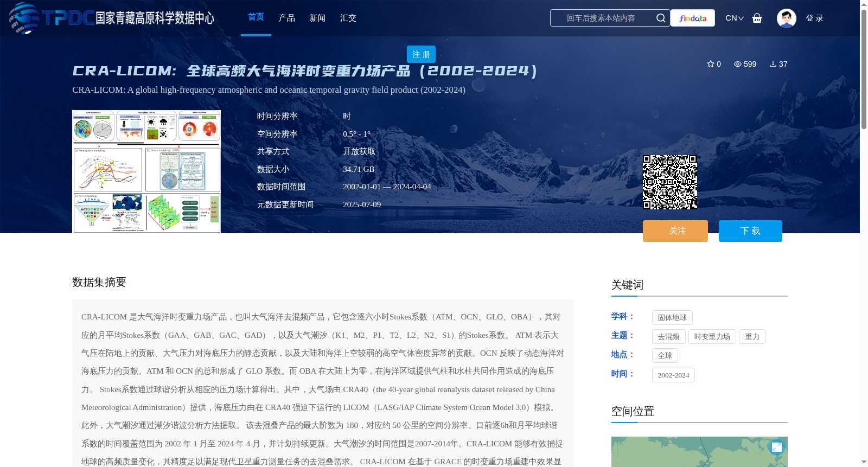The height and width of the screenshot is (467, 868).
Task: Click the orange 关注 follow button
Action: pyautogui.click(x=675, y=231)
